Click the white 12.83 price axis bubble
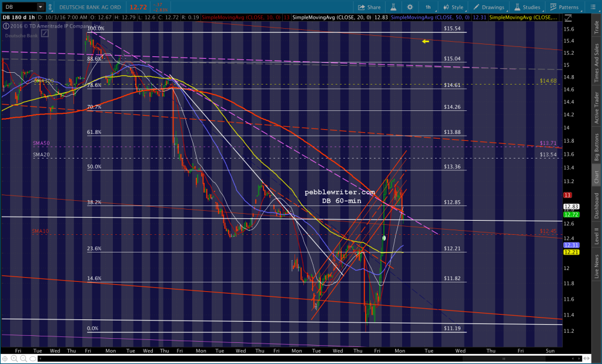Viewport: 602px width, 364px height. click(x=571, y=207)
